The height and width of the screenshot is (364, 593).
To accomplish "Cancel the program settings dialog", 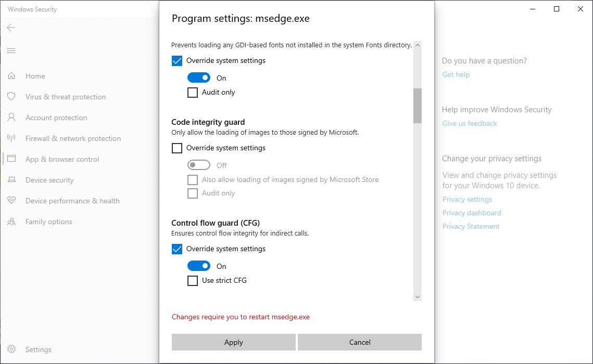I will point(360,342).
